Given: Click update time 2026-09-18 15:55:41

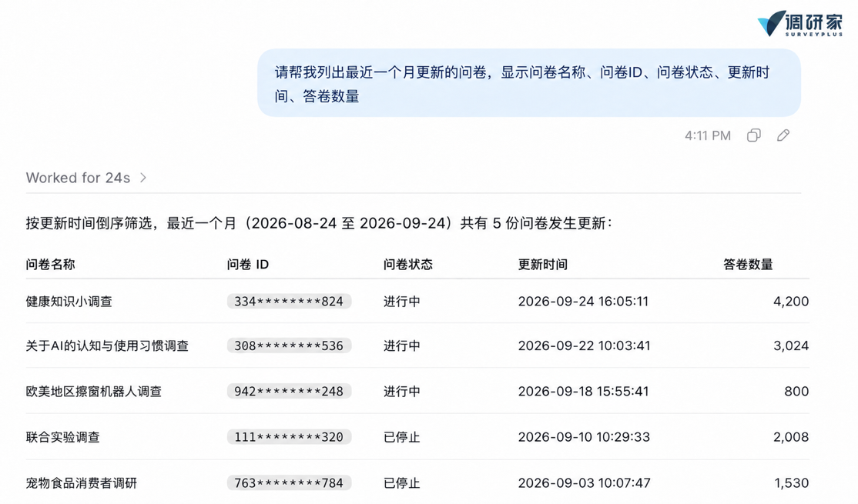Looking at the screenshot, I should click(x=583, y=392).
